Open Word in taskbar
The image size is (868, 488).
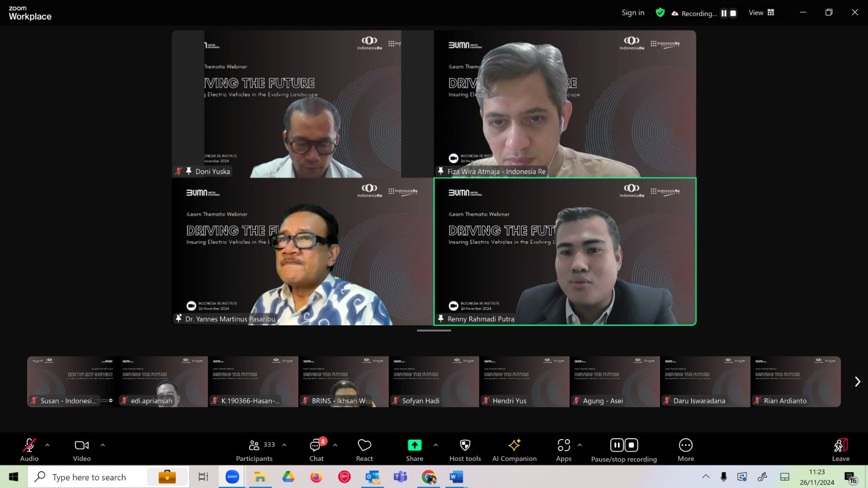coord(456,477)
